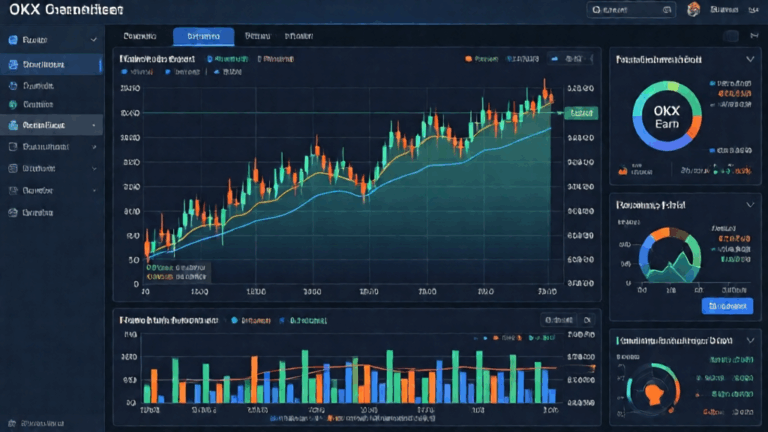Click the blue button in the middle right panel
768x432 pixels.
click(727, 306)
